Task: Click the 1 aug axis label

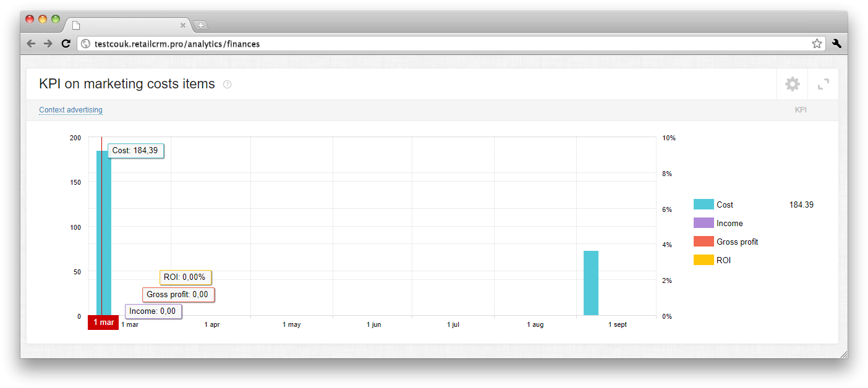Action: [x=535, y=324]
